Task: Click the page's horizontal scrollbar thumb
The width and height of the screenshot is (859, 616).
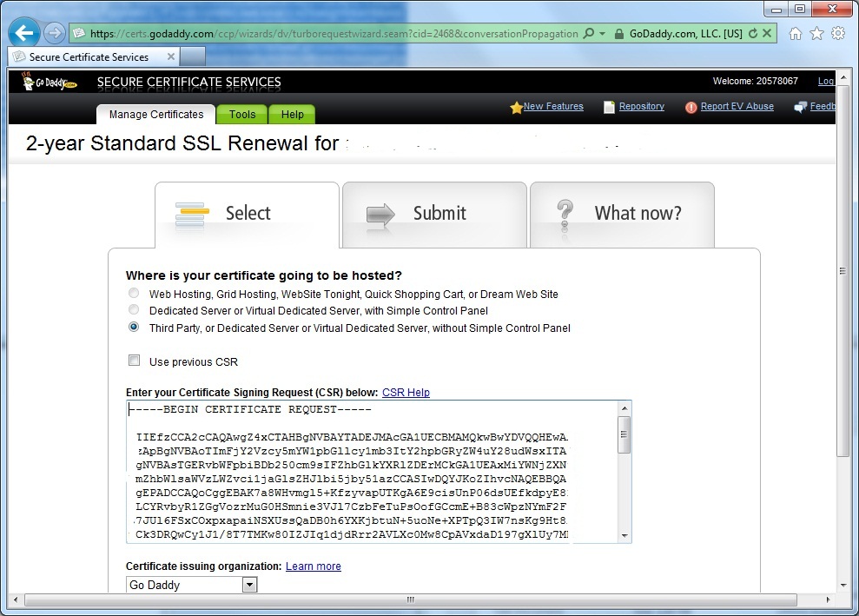Action: click(x=410, y=599)
